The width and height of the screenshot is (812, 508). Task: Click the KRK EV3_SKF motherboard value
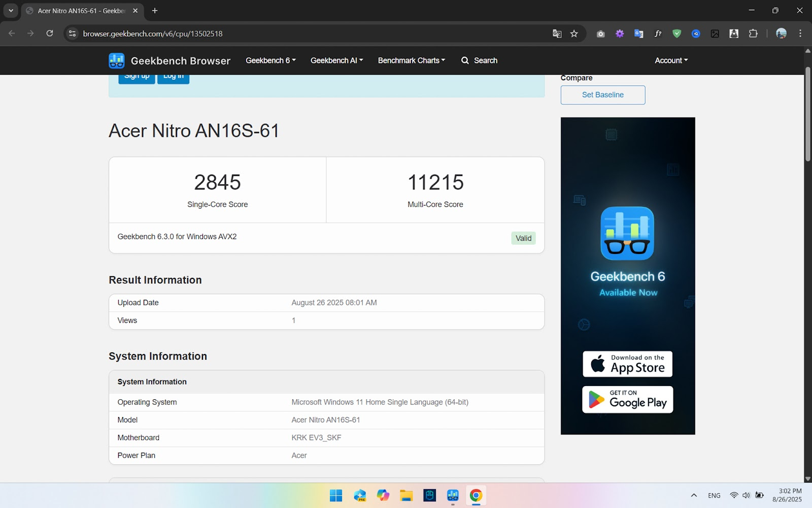click(316, 438)
